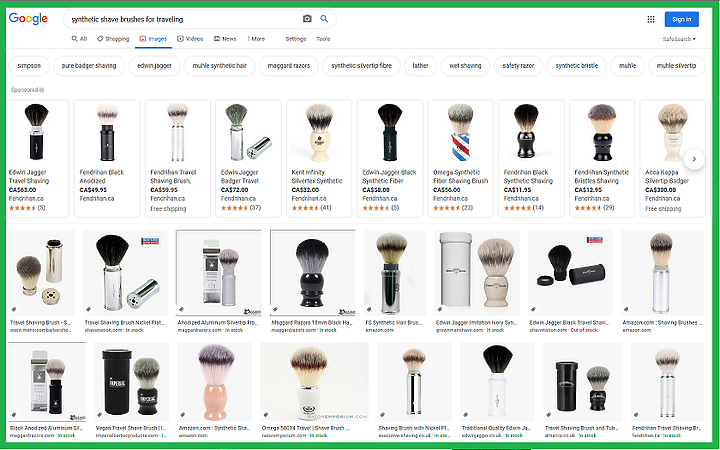Viewport: 720px width, 450px height.
Task: Open the Google apps grid
Action: (651, 19)
